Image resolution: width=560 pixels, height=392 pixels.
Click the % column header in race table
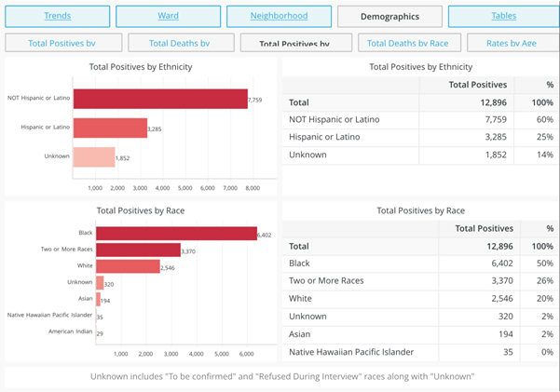click(x=549, y=228)
